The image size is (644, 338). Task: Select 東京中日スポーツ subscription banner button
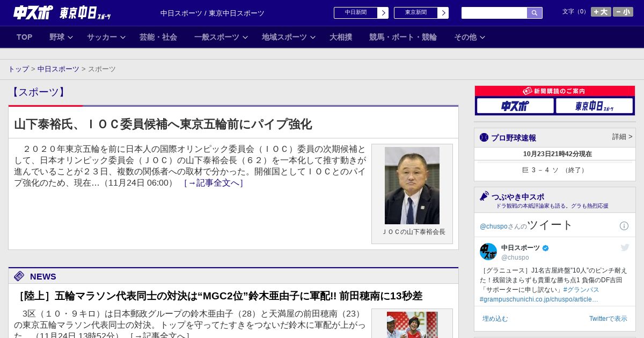pos(594,106)
